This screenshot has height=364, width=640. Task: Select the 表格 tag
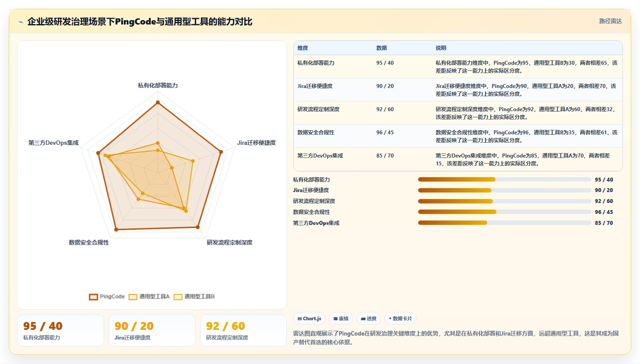click(341, 318)
